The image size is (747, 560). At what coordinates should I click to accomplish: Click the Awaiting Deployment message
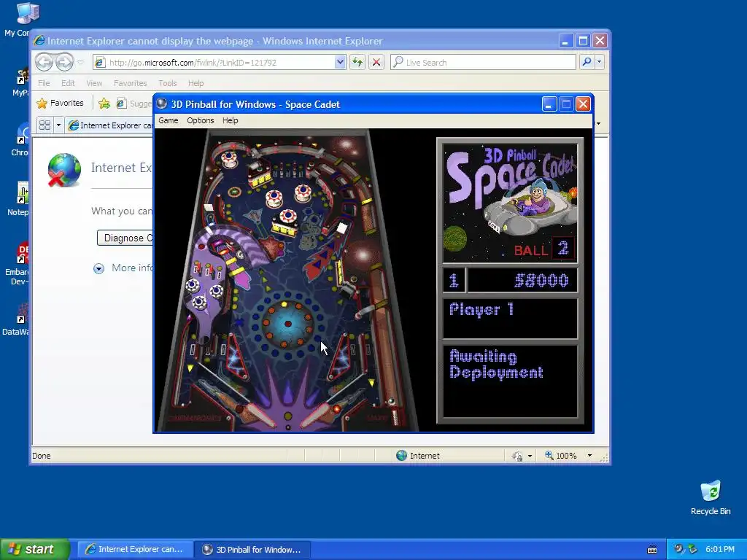tap(496, 365)
